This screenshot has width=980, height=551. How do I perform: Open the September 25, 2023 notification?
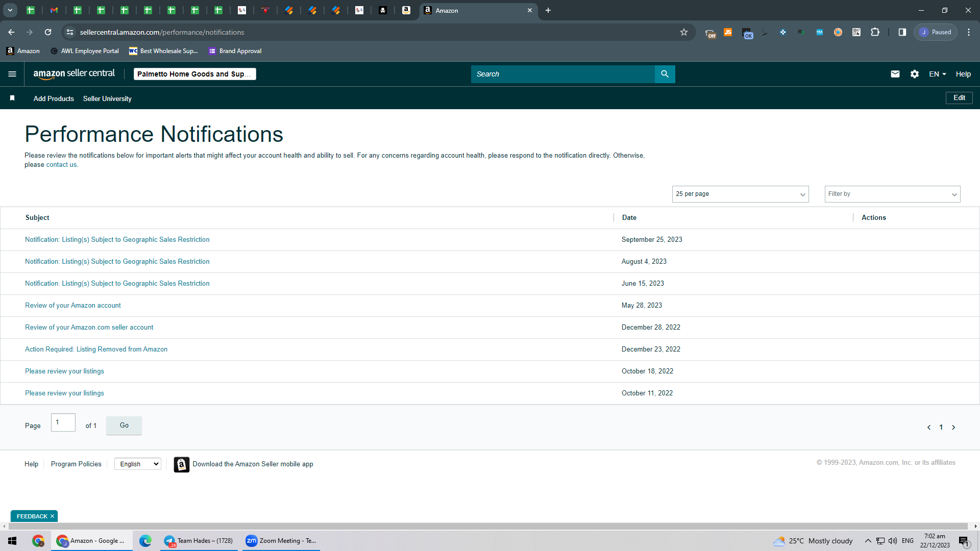(117, 239)
